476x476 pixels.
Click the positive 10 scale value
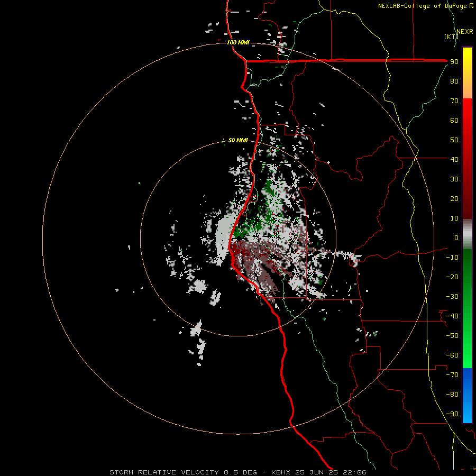click(x=454, y=218)
